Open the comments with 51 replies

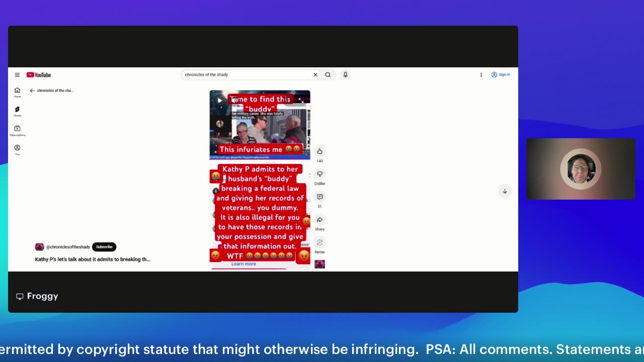(319, 197)
